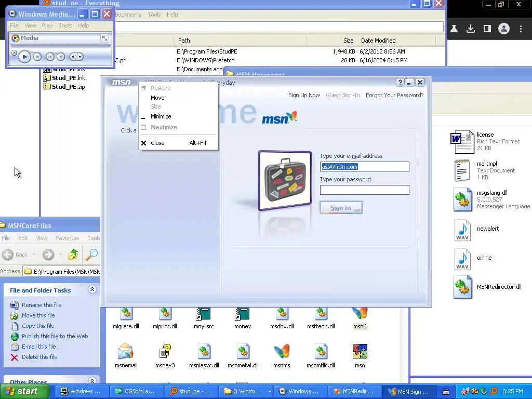Go Back in MSNCoreFiles explorer
The height and width of the screenshot is (399, 532).
(15, 255)
